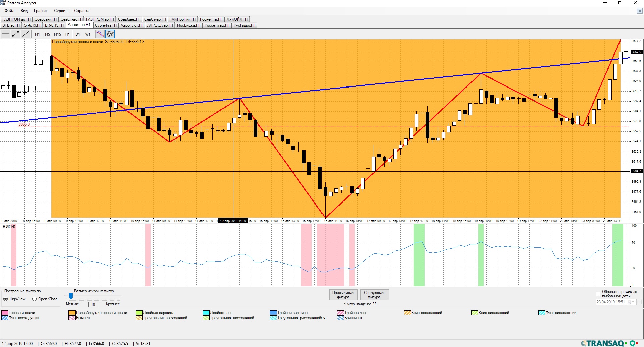Click the Треугольник восходящий swatch
Screen dimensions: 644x347
[139, 318]
